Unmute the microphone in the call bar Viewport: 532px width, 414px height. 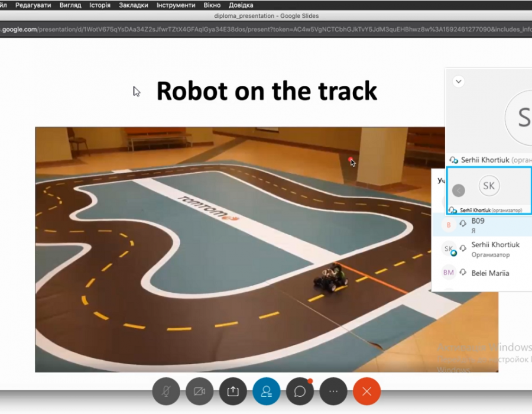pyautogui.click(x=166, y=391)
